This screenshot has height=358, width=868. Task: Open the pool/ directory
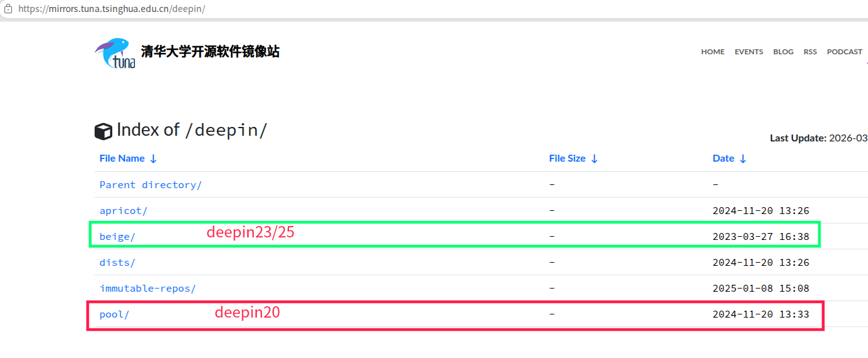[114, 314]
